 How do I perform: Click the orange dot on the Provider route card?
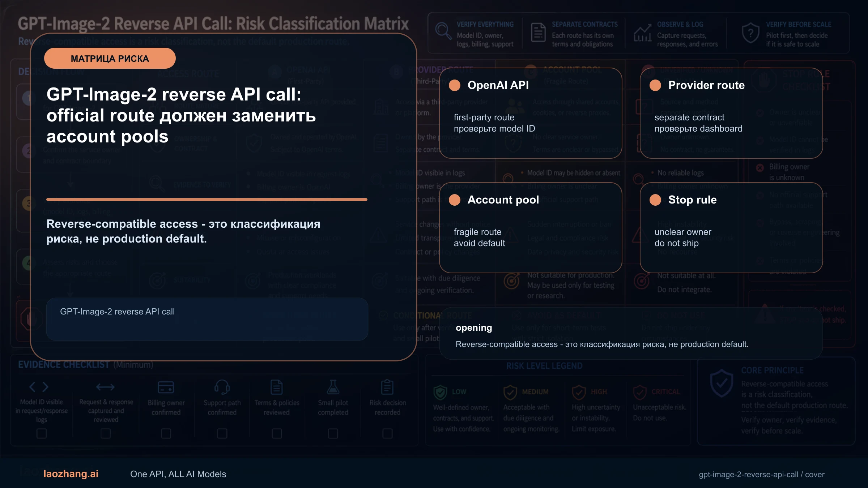click(x=655, y=85)
